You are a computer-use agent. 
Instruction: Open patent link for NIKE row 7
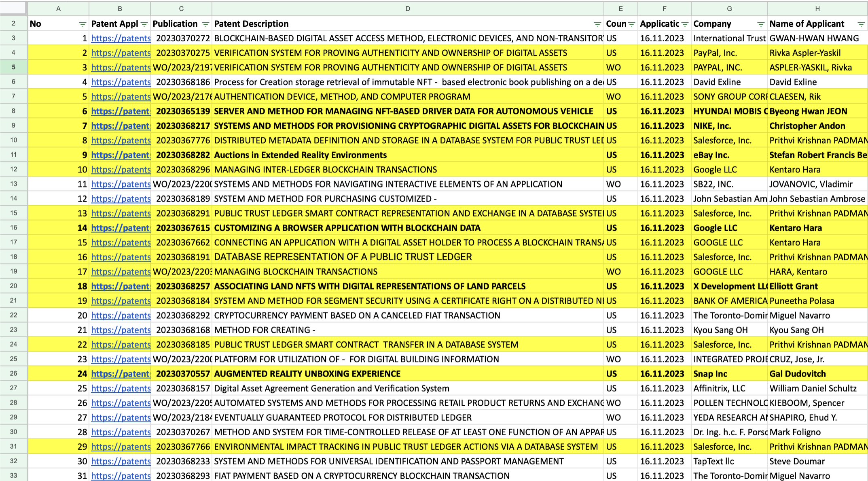121,126
